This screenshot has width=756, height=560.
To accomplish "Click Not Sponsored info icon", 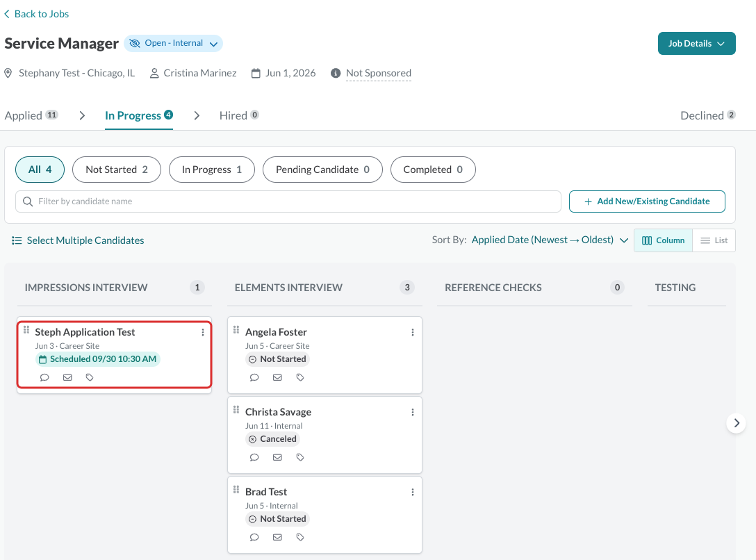I will click(x=336, y=73).
